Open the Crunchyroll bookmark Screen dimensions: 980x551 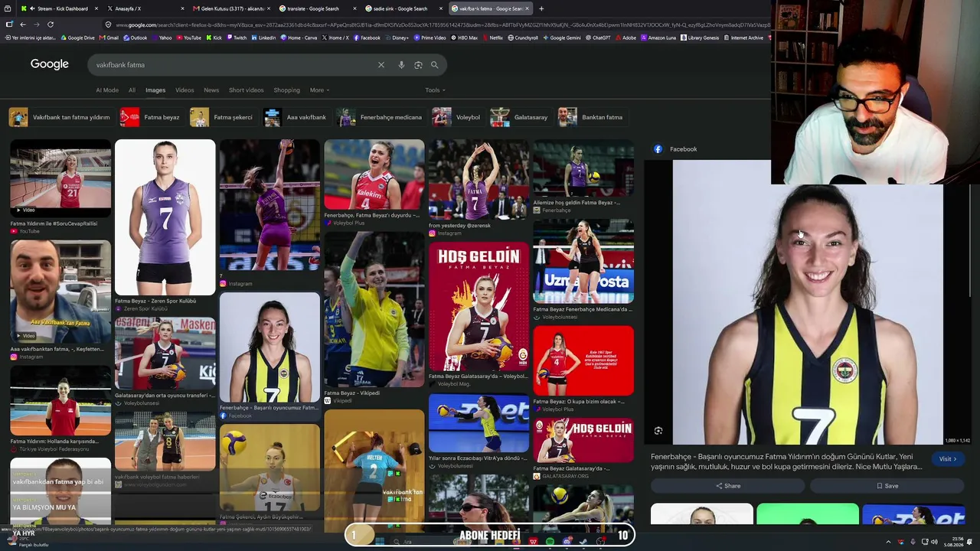tap(523, 37)
